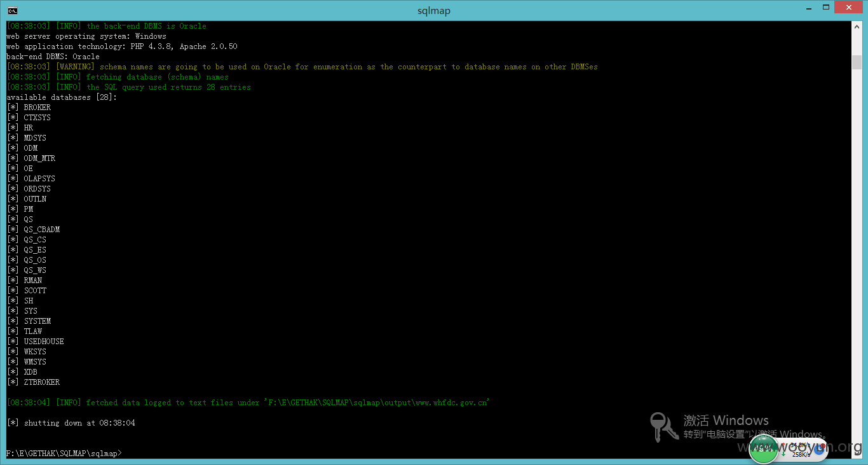868x465 pixels.
Task: Click the 'web server operating system: Windows' line
Action: tap(86, 36)
